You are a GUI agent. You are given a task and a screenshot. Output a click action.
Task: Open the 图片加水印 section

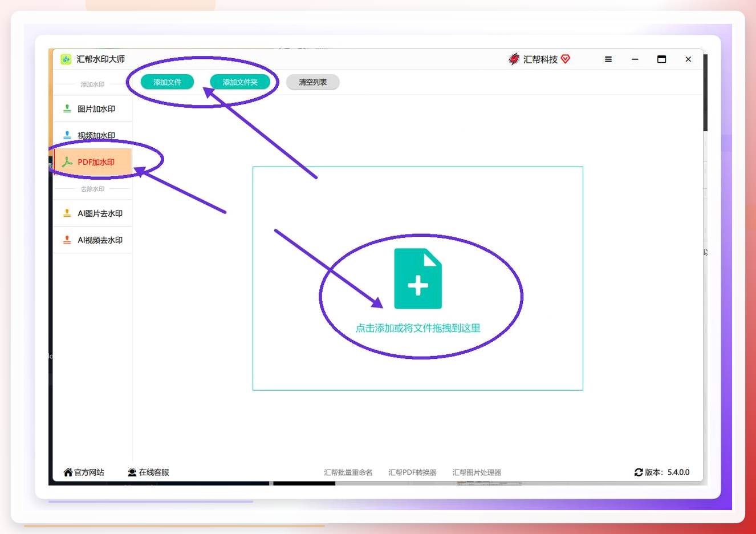(x=93, y=109)
